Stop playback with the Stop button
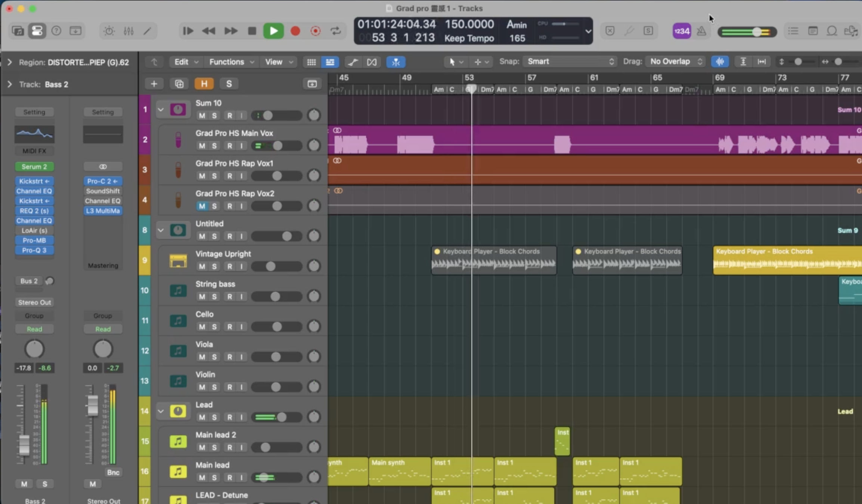Screen dimensions: 862x504 252,31
